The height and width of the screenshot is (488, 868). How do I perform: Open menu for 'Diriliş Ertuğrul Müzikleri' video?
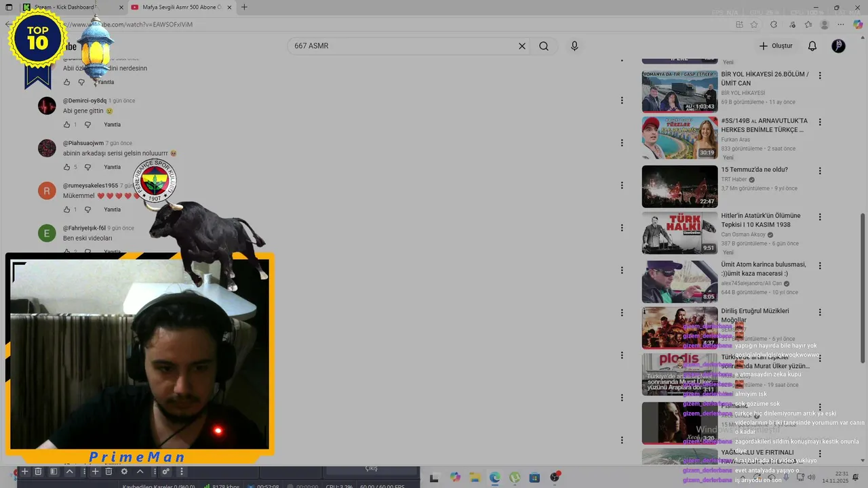point(820,312)
